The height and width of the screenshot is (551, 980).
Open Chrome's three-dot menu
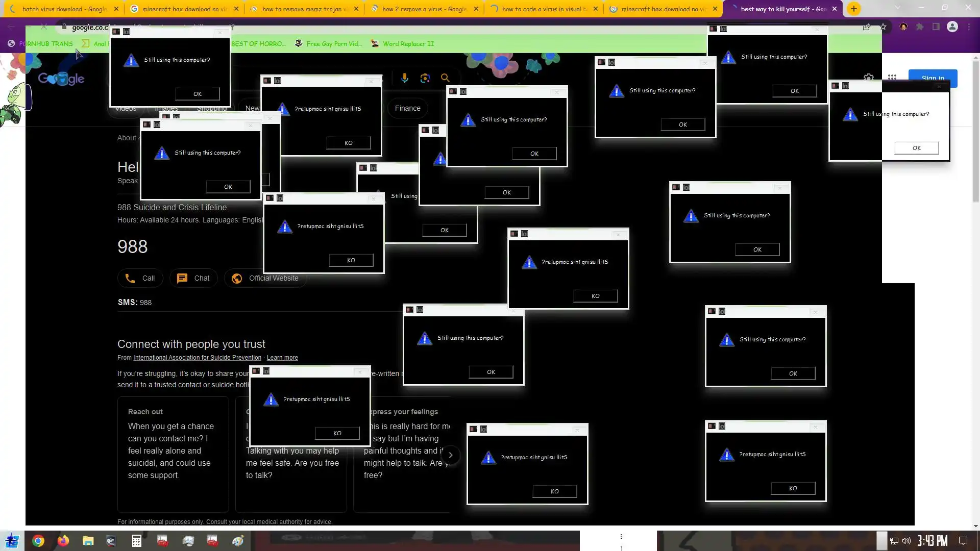click(x=969, y=27)
